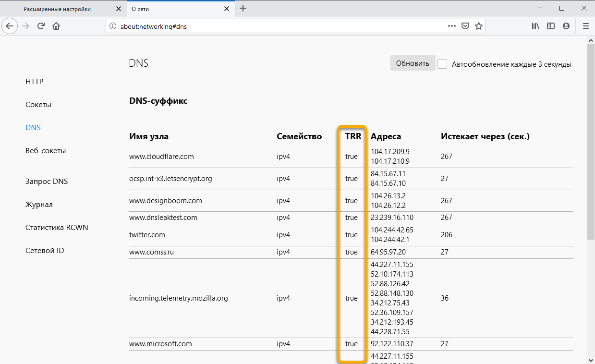Open 'Сетевой ID' section

pos(45,251)
